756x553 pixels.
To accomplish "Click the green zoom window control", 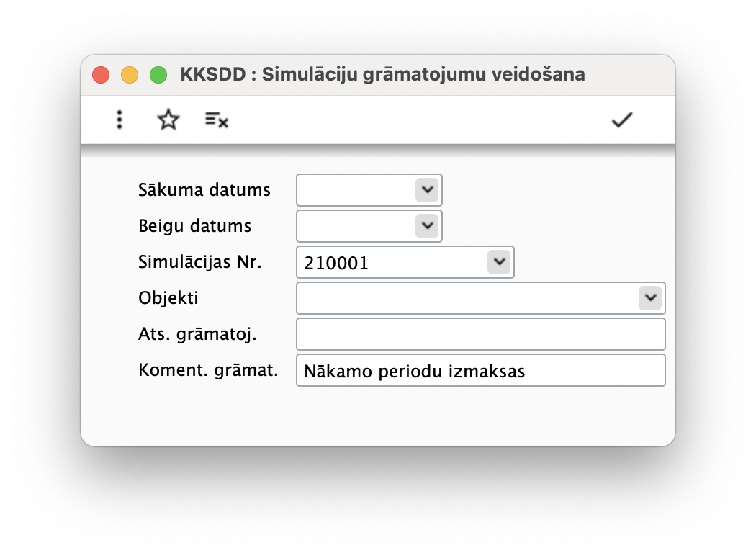I will pos(158,74).
